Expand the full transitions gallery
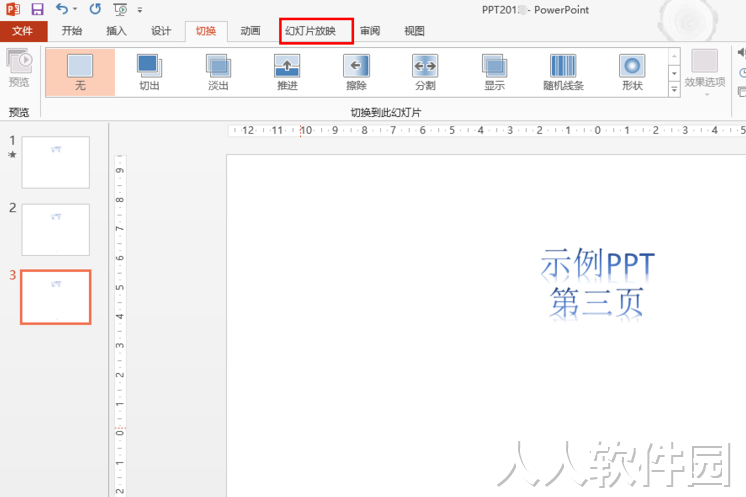Viewport: 746px width, 497px height. (674, 89)
